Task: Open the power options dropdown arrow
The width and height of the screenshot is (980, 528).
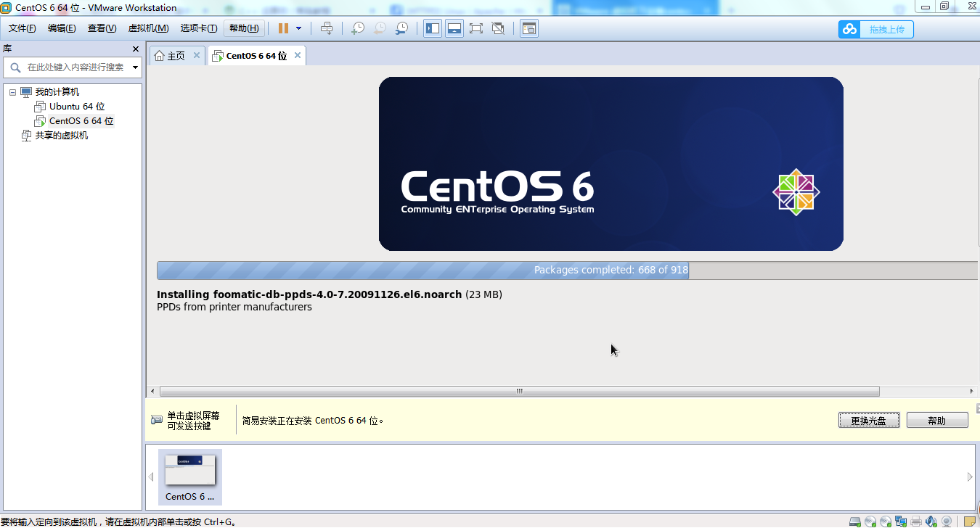Action: tap(298, 28)
